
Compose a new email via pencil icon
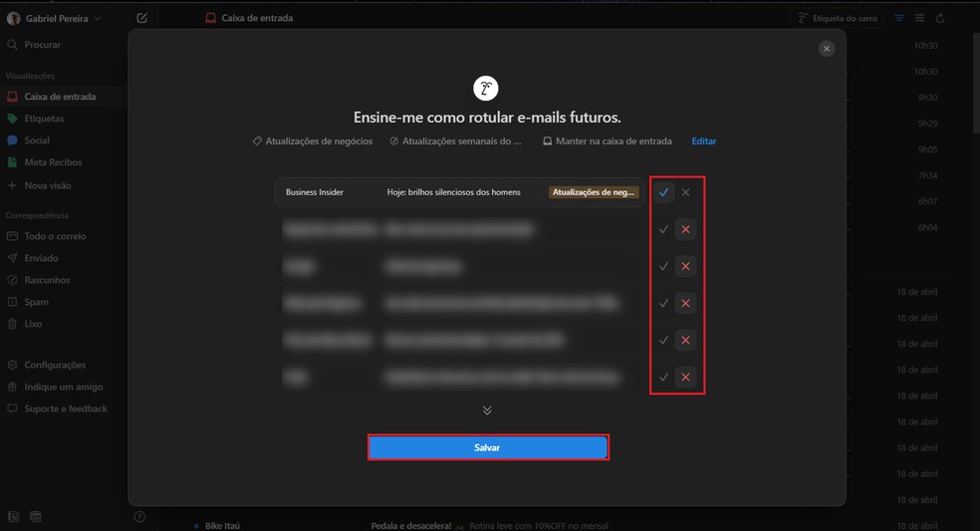click(141, 18)
